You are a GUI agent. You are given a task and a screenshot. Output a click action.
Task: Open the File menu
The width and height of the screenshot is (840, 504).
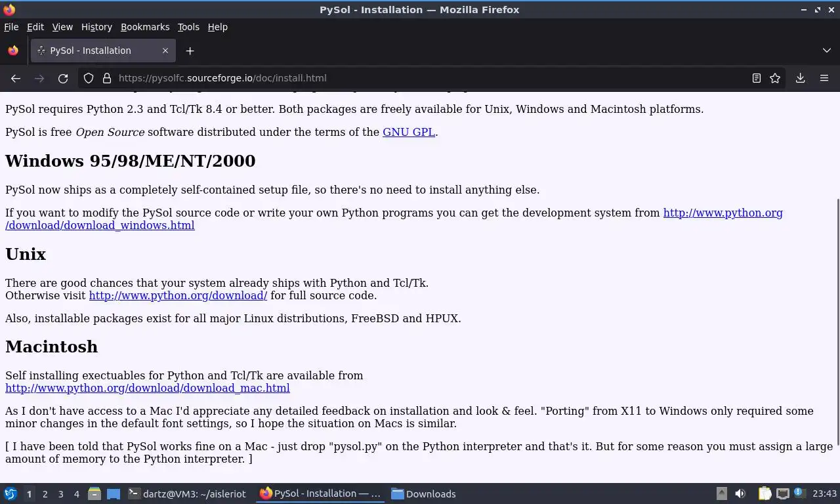click(11, 27)
